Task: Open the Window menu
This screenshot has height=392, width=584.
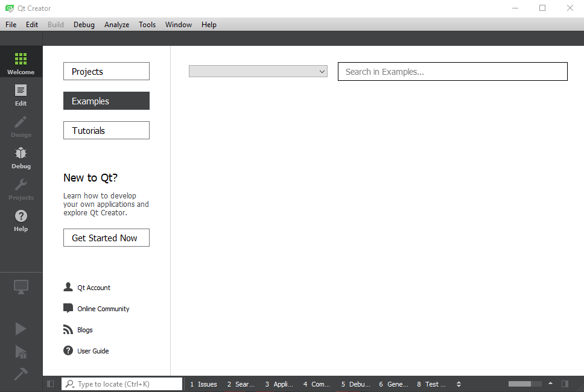Action: [179, 25]
